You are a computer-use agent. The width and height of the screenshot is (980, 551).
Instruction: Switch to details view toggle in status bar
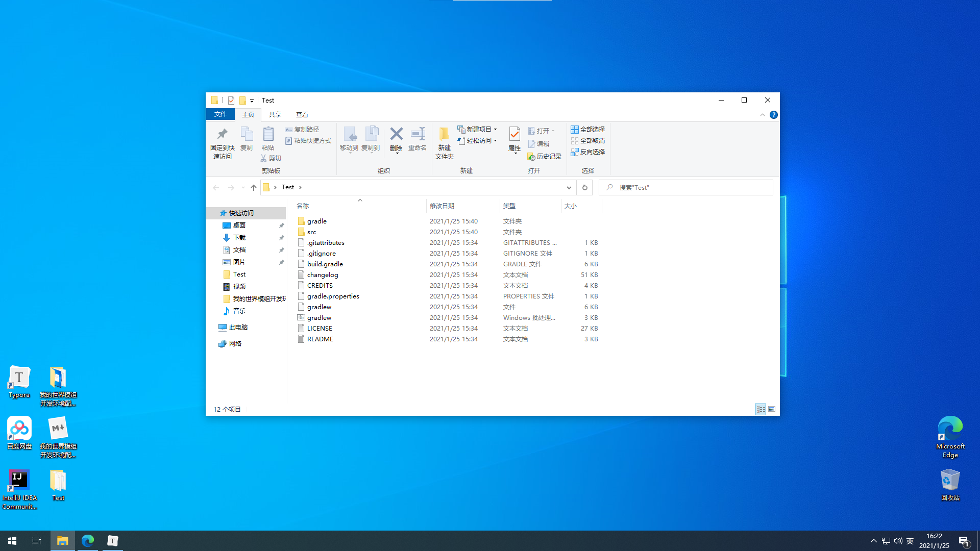(761, 409)
